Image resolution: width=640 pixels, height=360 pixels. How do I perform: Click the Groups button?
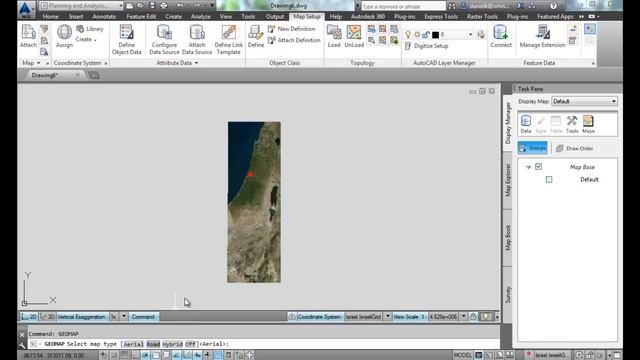point(533,148)
